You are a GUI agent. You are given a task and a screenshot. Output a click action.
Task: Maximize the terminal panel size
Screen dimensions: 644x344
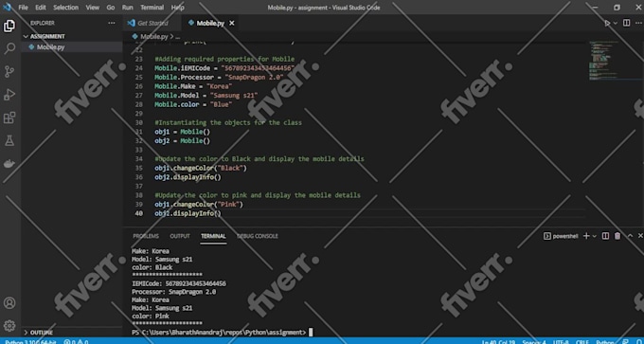630,236
